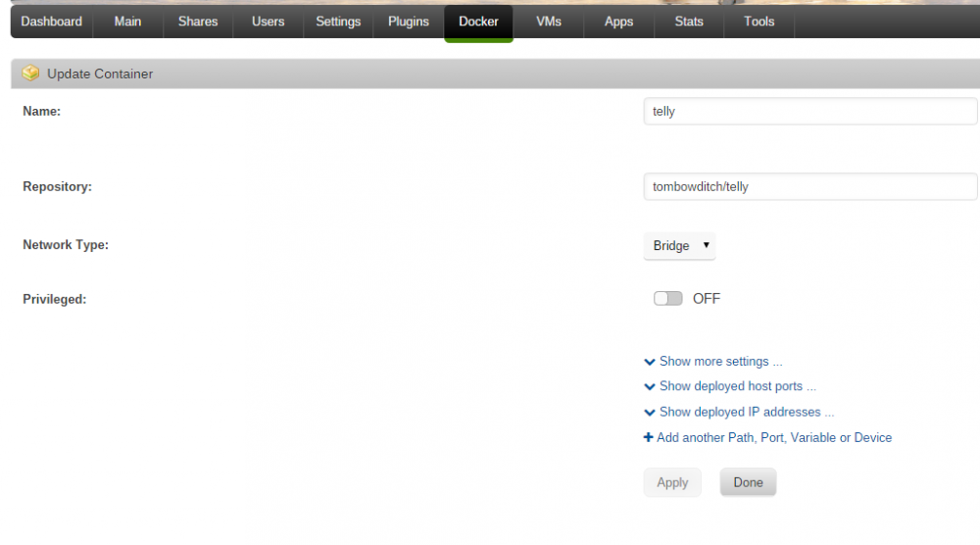
Task: Expand Show deployed IP addresses
Action: (x=739, y=412)
